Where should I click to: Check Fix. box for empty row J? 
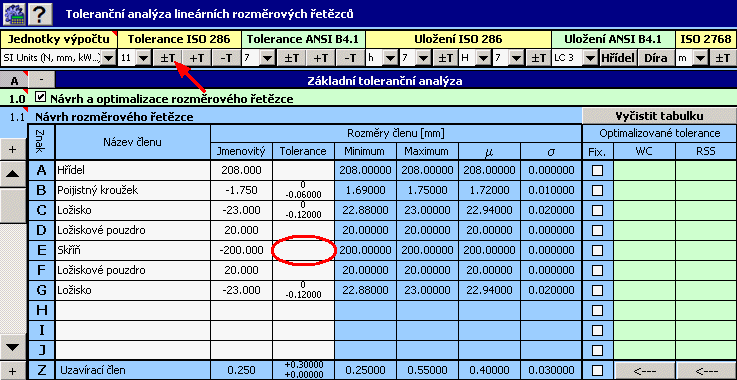point(597,350)
